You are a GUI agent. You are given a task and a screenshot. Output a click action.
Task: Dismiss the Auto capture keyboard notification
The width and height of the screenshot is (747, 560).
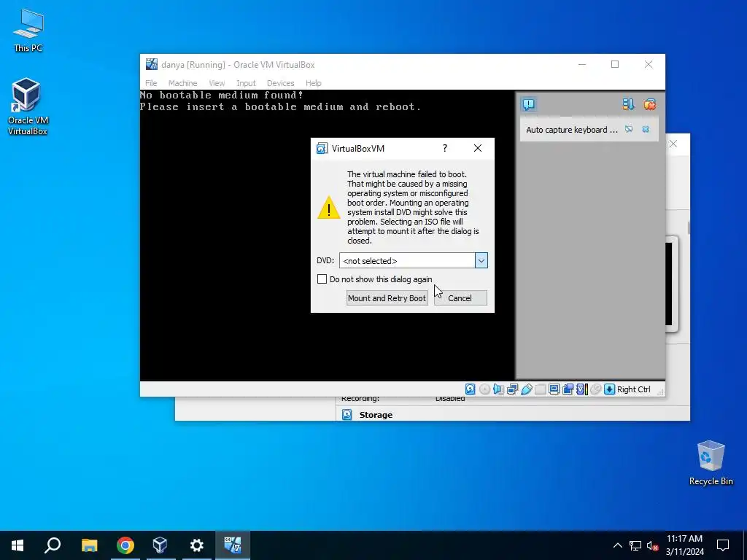pyautogui.click(x=646, y=129)
